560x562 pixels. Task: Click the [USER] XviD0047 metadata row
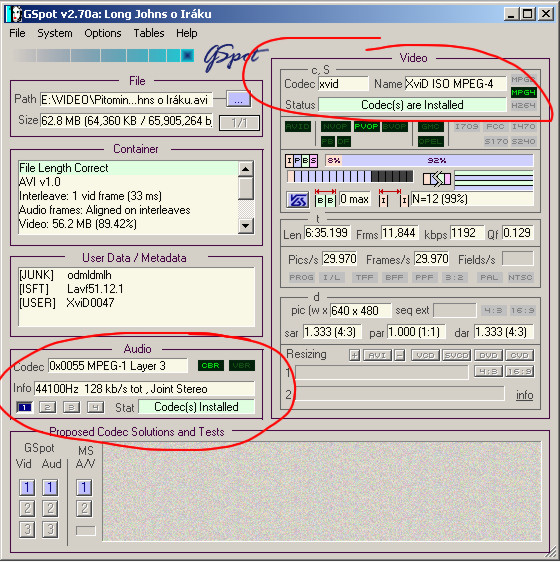[x=136, y=303]
